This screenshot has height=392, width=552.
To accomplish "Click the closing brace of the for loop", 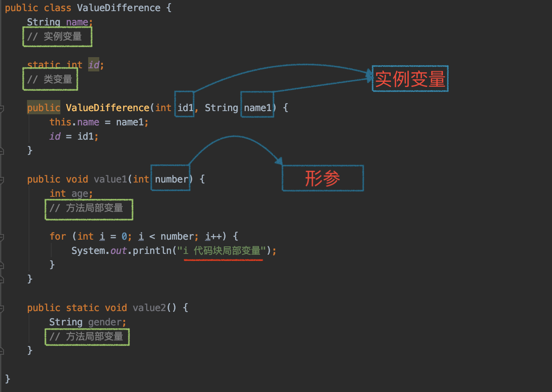I will click(x=52, y=264).
